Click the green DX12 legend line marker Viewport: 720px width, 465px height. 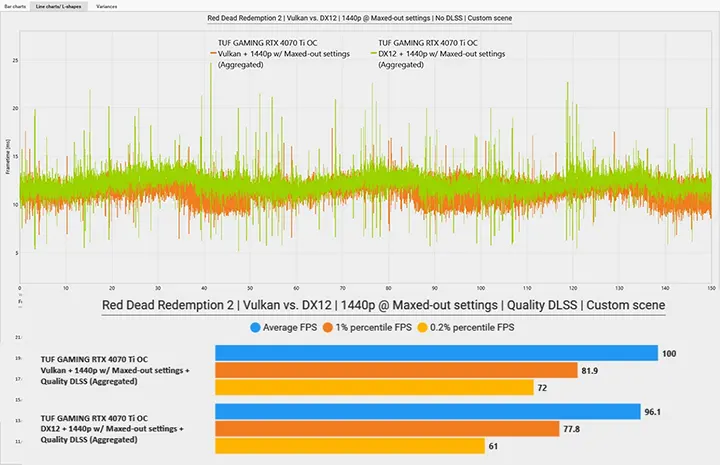(373, 54)
